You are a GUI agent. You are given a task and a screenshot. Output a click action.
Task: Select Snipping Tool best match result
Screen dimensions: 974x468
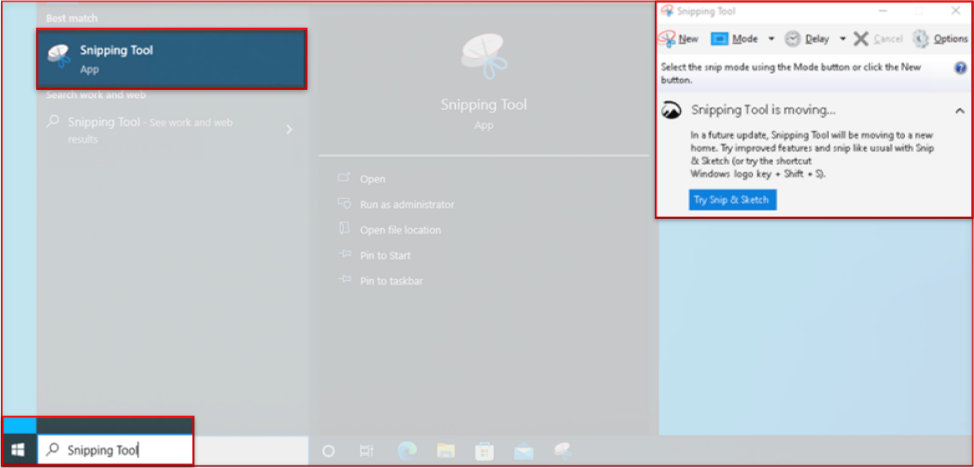coord(171,59)
